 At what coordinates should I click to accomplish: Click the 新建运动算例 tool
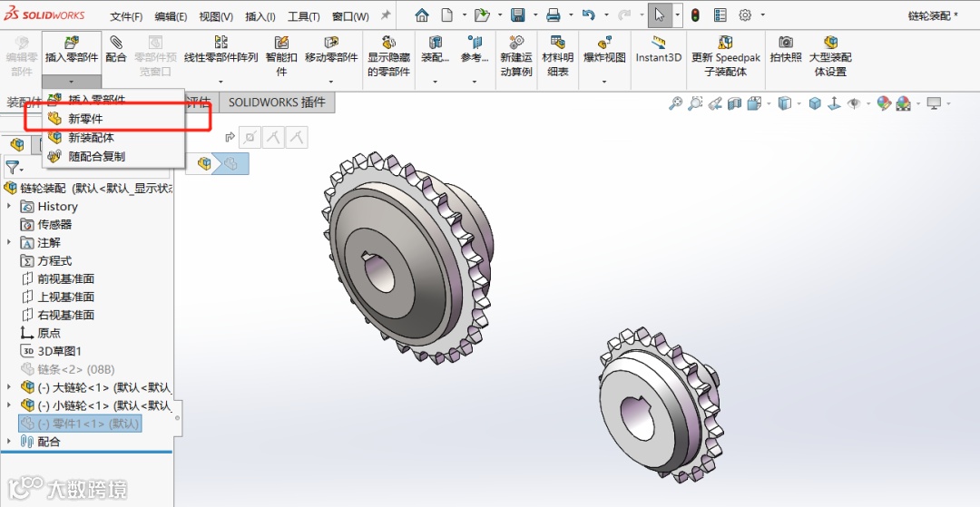coord(516,55)
